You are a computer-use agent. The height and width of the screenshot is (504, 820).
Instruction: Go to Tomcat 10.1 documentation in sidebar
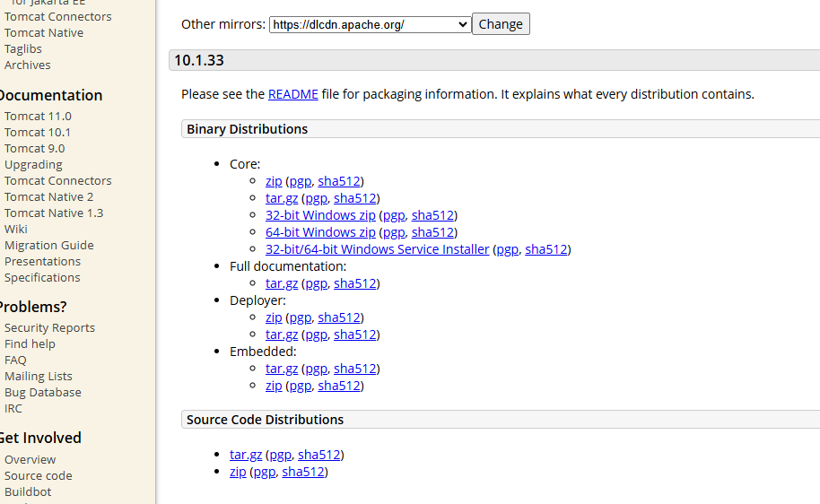point(38,132)
